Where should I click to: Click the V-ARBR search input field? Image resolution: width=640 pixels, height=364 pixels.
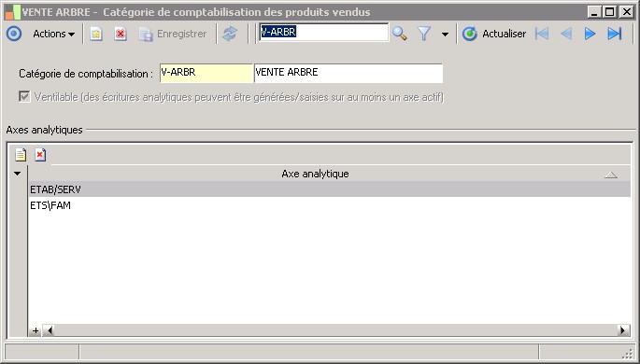click(x=323, y=33)
